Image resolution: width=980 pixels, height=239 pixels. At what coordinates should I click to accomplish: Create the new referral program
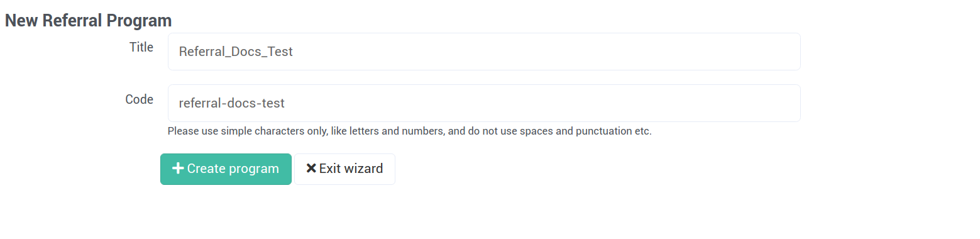(226, 169)
